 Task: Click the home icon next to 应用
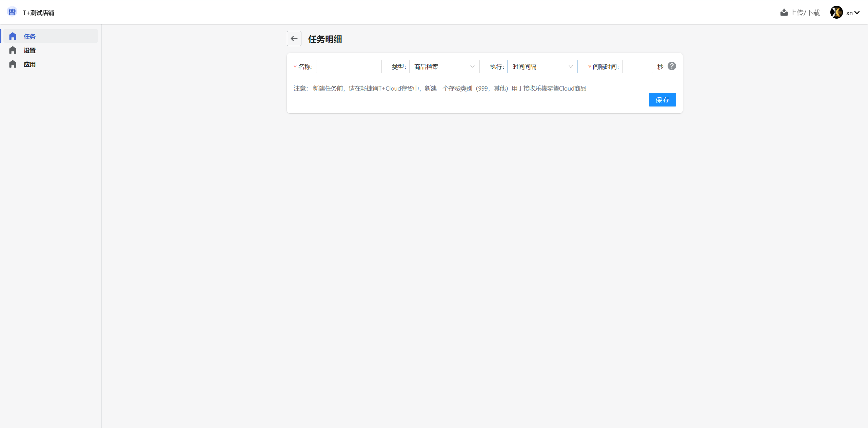tap(13, 64)
